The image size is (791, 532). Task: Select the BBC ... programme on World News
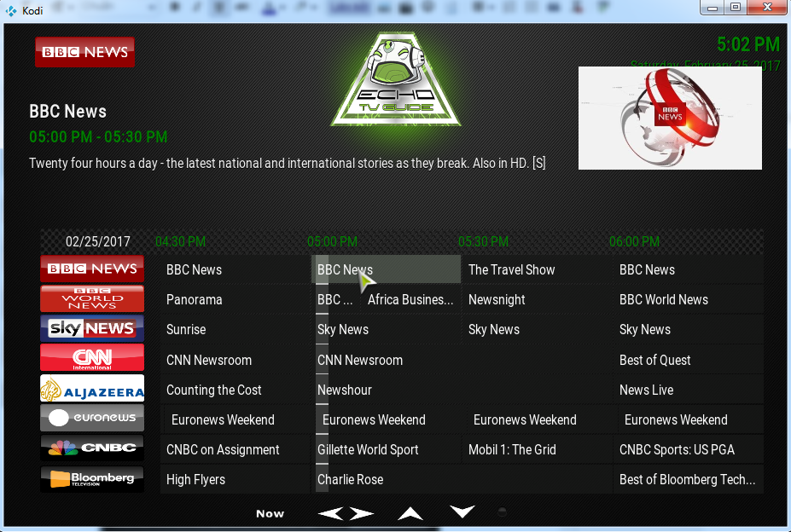[336, 299]
